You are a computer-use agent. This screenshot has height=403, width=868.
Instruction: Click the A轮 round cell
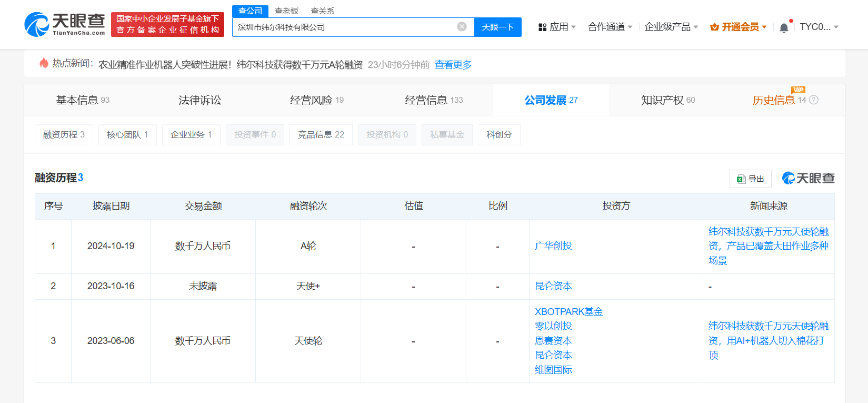(x=308, y=246)
